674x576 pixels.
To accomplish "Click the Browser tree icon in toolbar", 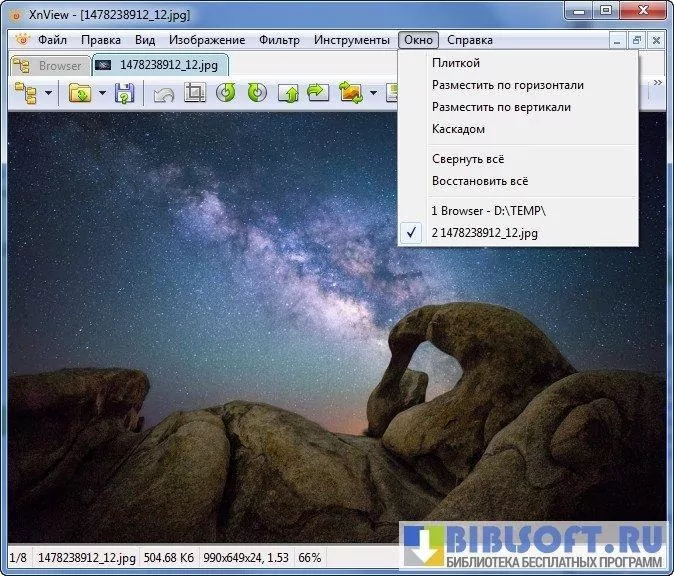I will [24, 94].
